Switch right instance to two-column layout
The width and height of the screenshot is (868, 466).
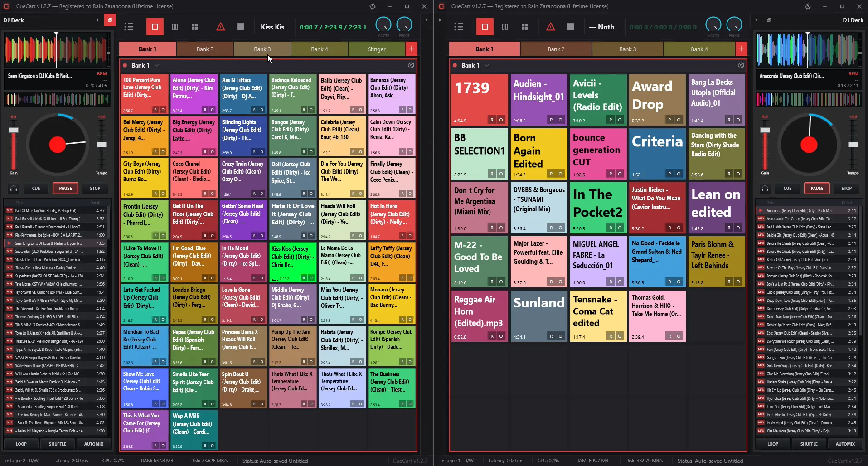pos(505,27)
